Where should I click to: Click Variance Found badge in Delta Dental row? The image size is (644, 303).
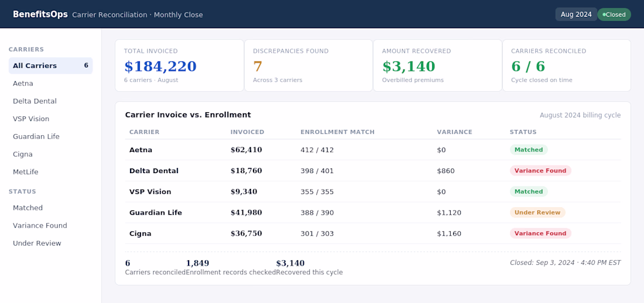540,171
